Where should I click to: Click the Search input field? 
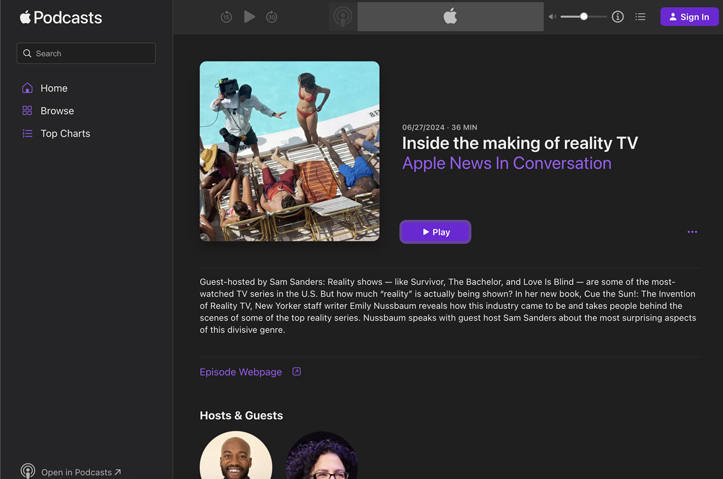point(86,53)
